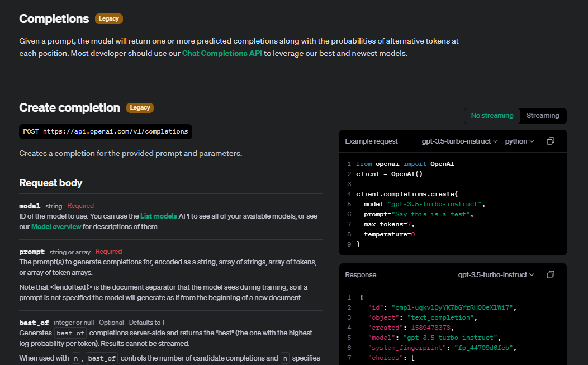Go to the Model overview page
This screenshot has height=365, width=588.
pyautogui.click(x=56, y=227)
